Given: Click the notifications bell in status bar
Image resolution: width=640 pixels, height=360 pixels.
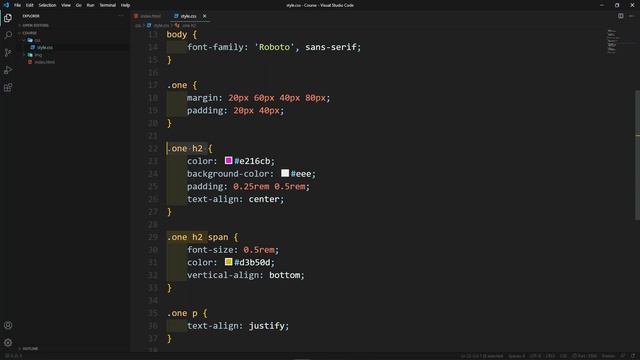Looking at the screenshot, I should click(633, 356).
